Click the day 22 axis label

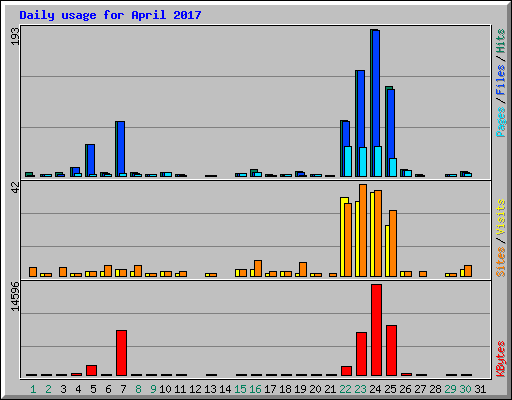pos(345,389)
